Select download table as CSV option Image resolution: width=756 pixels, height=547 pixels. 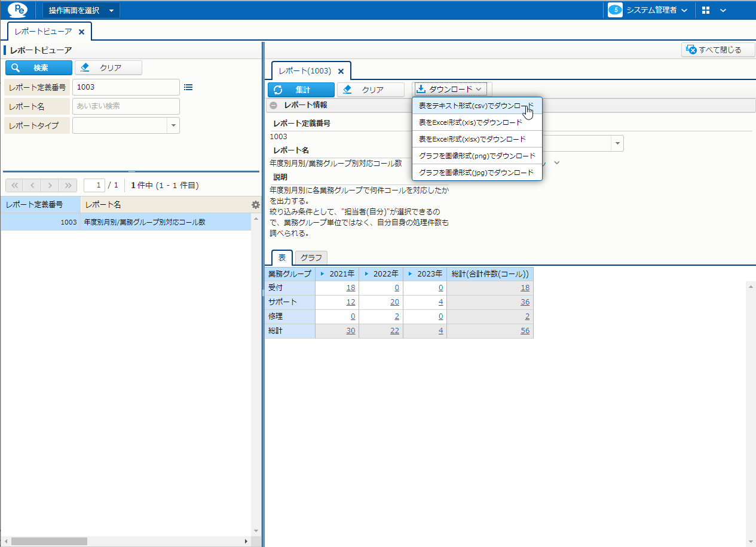pos(476,106)
